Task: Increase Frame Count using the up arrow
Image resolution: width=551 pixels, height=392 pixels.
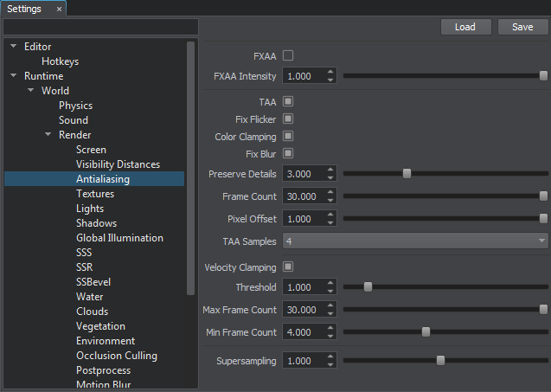Action: [x=330, y=193]
